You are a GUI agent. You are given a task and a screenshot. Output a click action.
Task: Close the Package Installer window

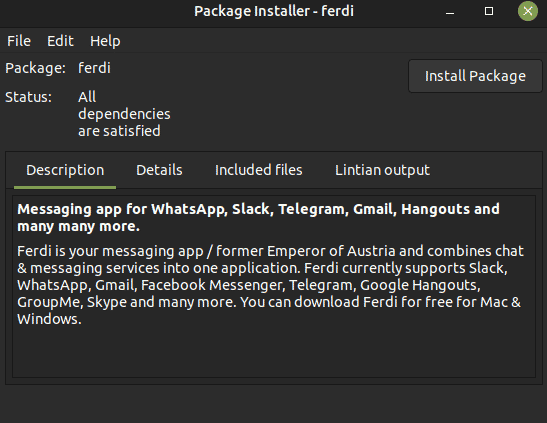pos(528,11)
